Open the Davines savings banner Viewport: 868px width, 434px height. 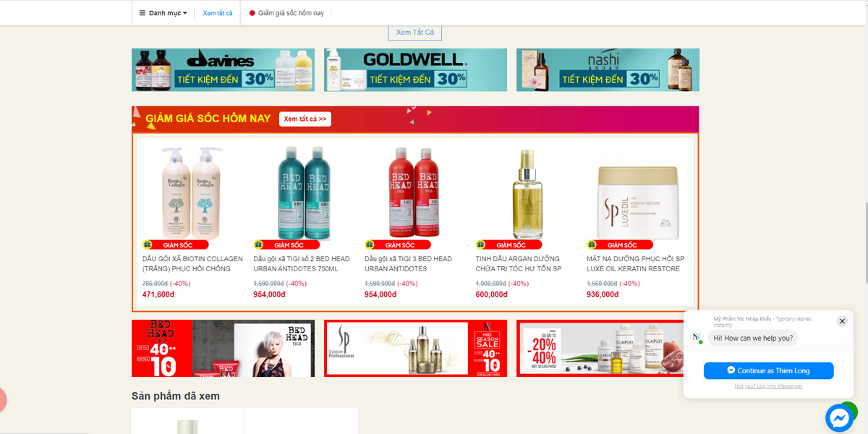(x=223, y=69)
